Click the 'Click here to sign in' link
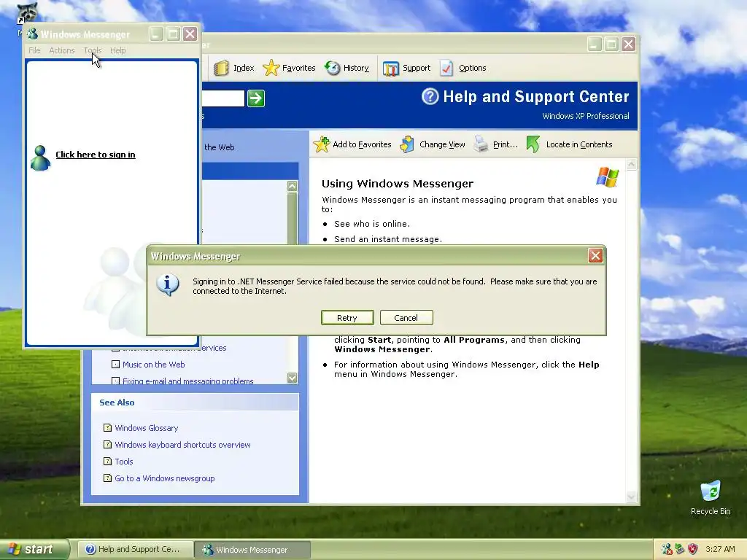 pyautogui.click(x=96, y=155)
